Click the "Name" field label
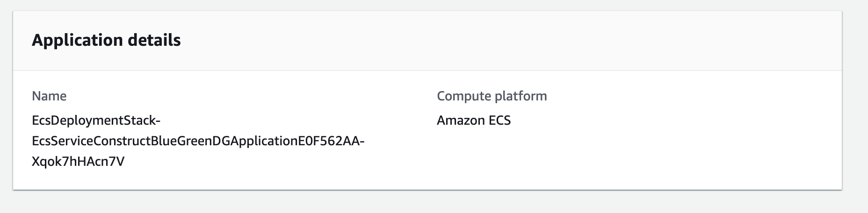 pos(49,96)
